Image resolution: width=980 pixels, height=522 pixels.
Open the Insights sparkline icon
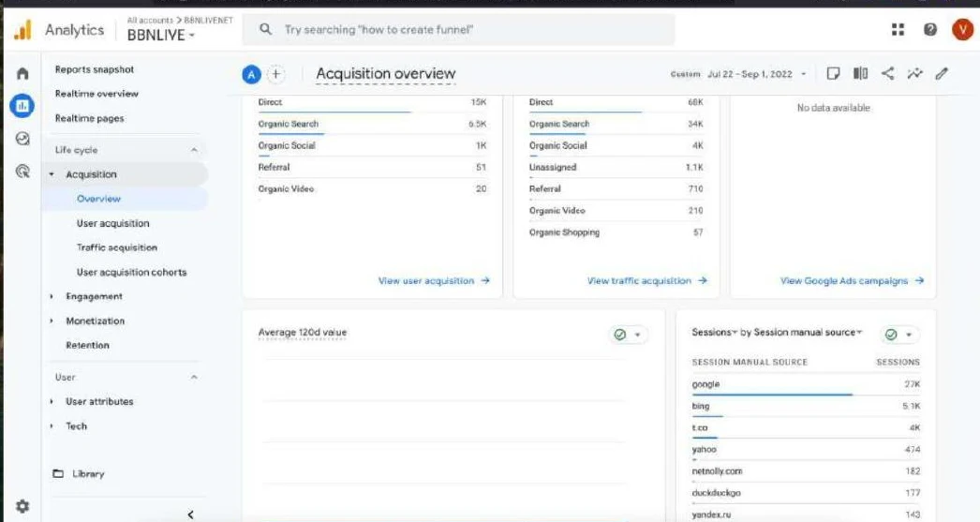[915, 74]
